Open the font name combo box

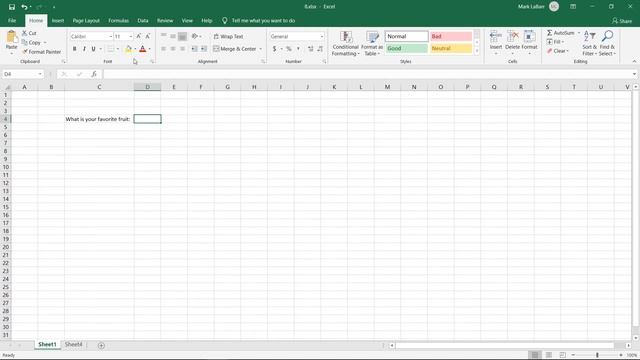(91, 36)
